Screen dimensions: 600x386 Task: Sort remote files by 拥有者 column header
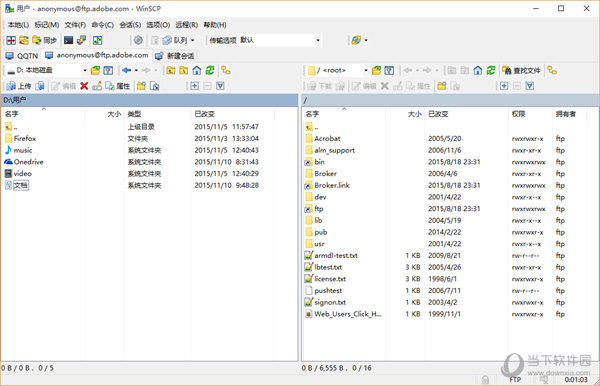[566, 114]
